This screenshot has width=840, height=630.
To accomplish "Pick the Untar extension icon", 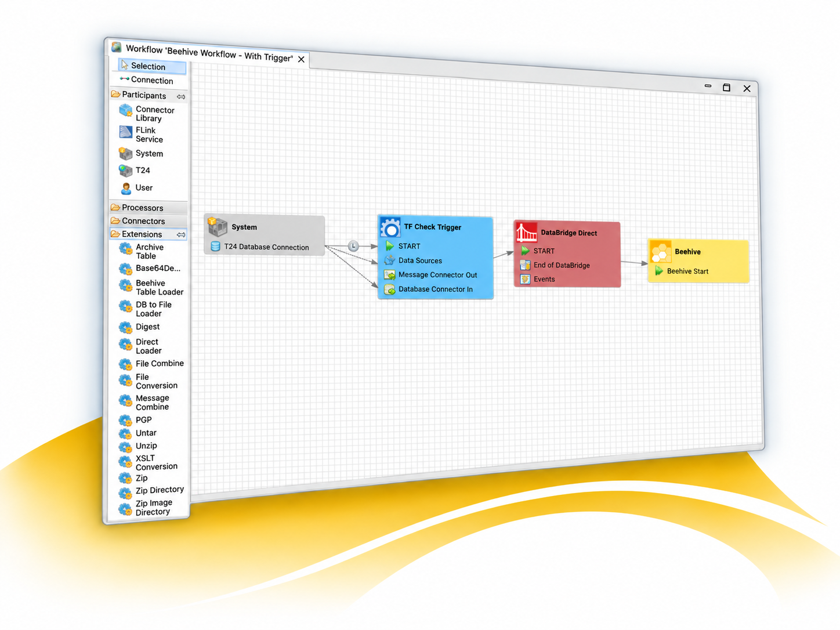I will (126, 434).
